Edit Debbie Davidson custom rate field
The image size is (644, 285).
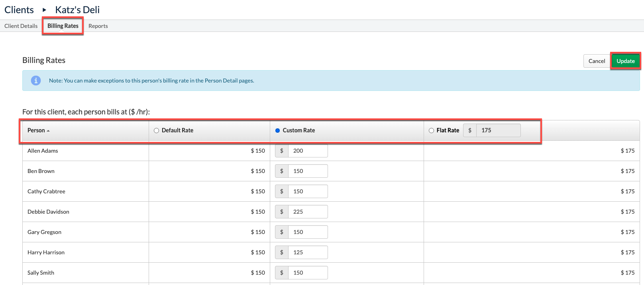pyautogui.click(x=308, y=212)
